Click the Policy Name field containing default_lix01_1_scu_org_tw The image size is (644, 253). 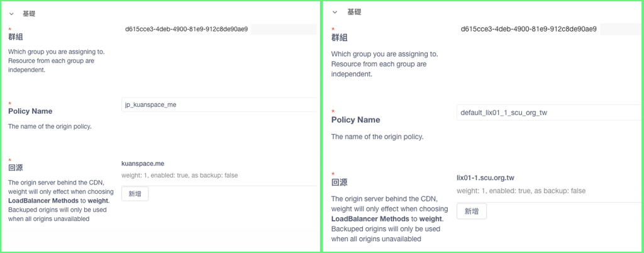coord(547,113)
